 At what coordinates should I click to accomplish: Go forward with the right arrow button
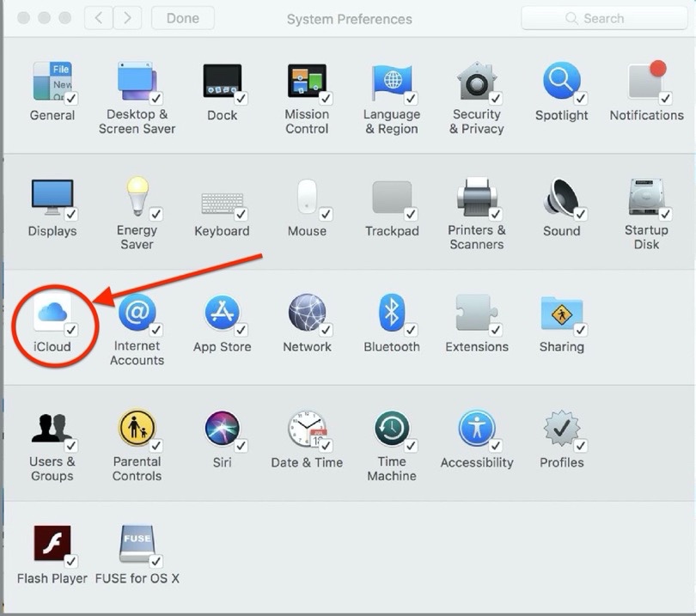click(x=127, y=18)
